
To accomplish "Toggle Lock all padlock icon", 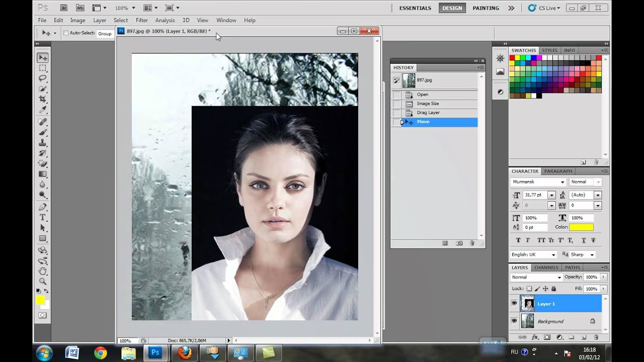I will 553,289.
